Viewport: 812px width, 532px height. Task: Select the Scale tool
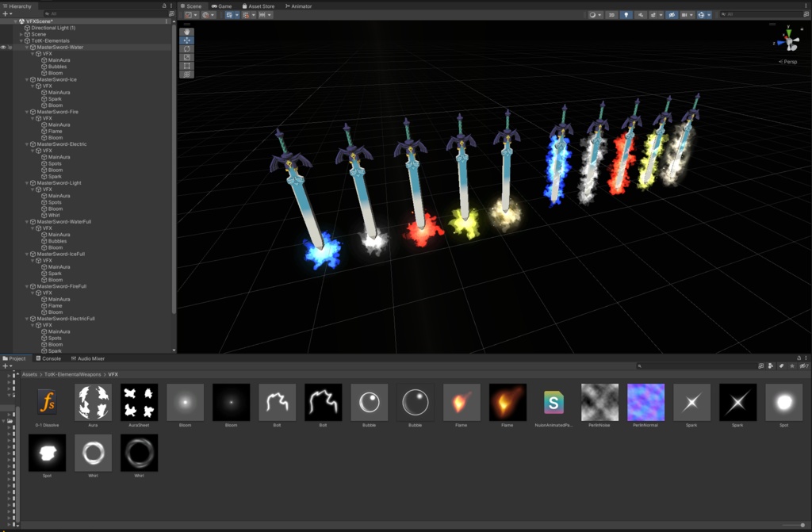[x=187, y=57]
